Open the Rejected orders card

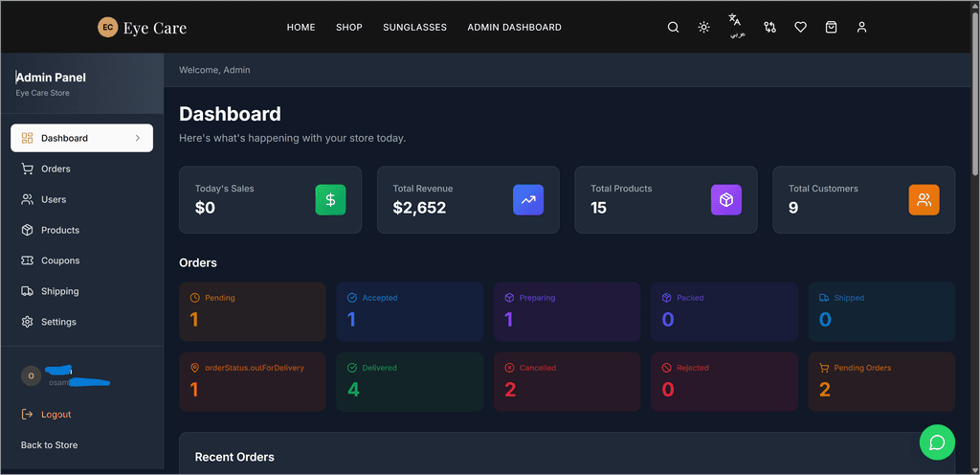724,382
